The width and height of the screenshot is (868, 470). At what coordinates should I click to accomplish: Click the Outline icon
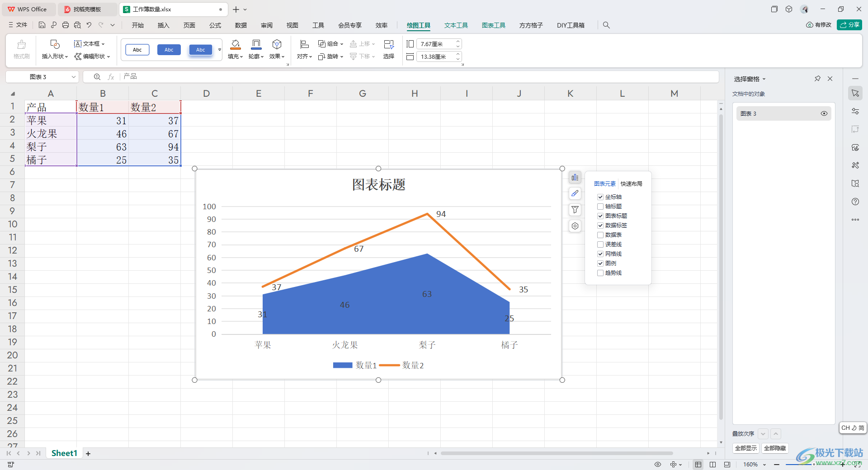click(256, 44)
